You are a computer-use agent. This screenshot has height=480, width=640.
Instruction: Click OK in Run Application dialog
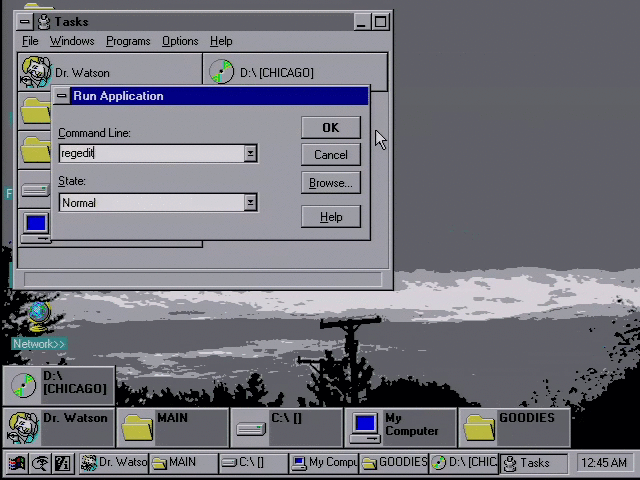point(331,128)
